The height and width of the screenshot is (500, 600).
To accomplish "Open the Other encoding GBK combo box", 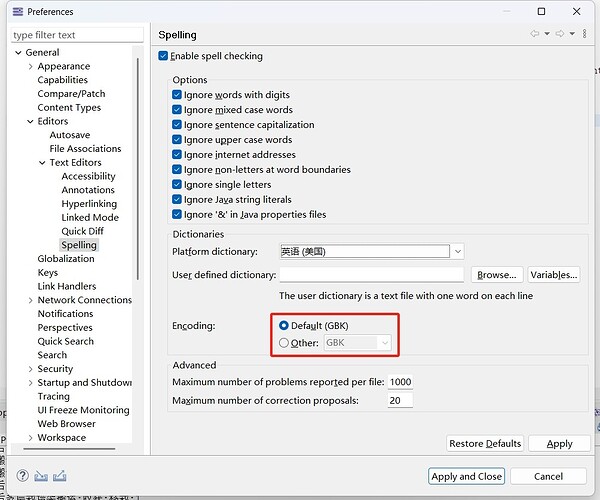I will click(x=357, y=342).
